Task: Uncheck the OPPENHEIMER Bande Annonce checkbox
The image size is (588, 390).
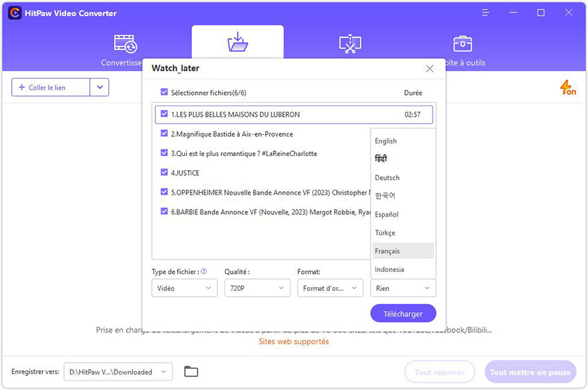Action: [164, 192]
